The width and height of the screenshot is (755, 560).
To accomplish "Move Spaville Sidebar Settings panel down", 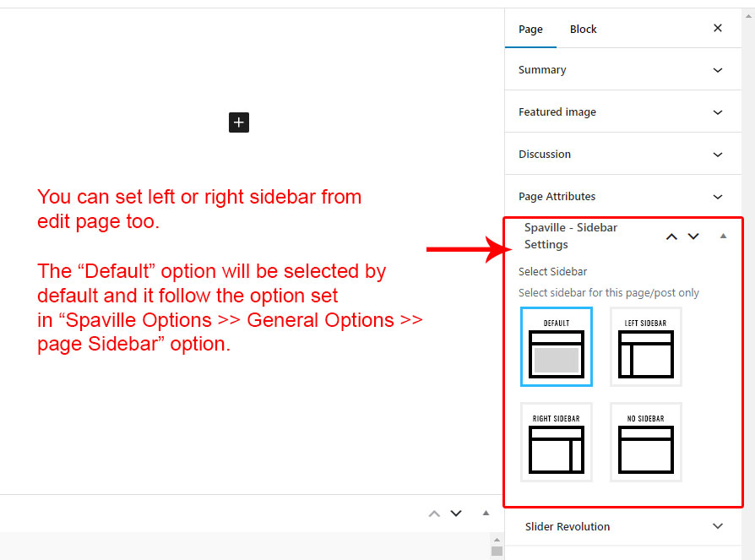I will 693,237.
